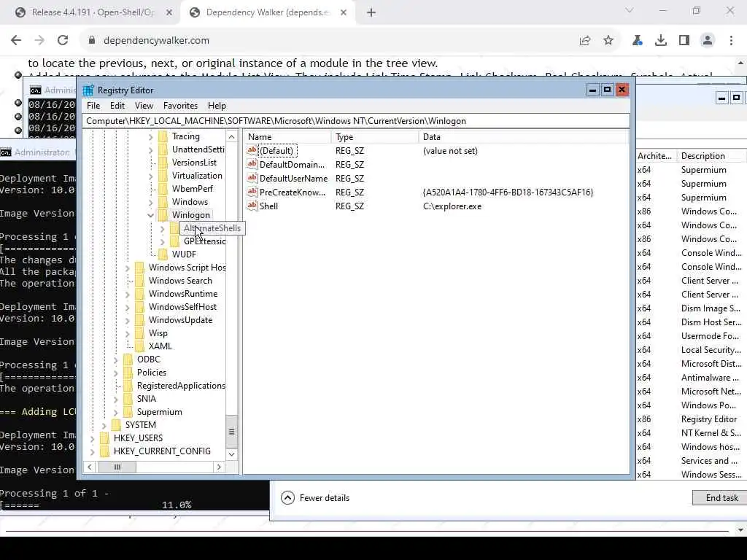Click the Name column header
Screen dimensions: 747x560
coord(287,137)
